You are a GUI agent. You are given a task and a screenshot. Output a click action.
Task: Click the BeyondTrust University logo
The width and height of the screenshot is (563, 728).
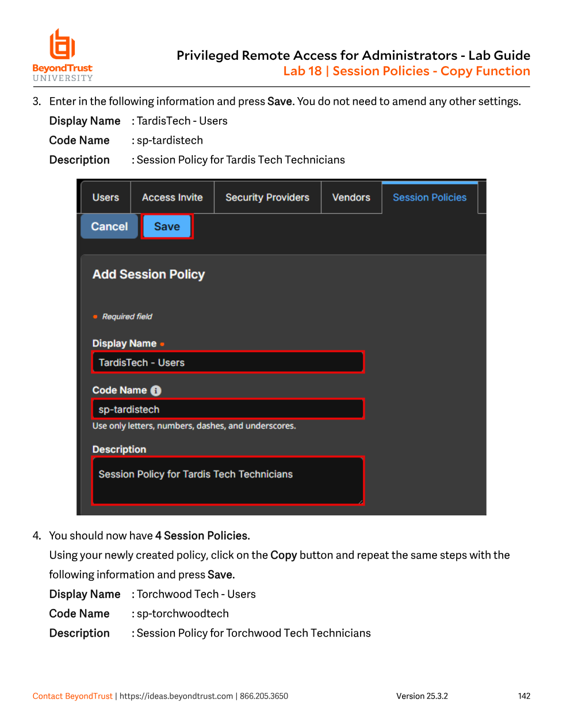tap(63, 55)
